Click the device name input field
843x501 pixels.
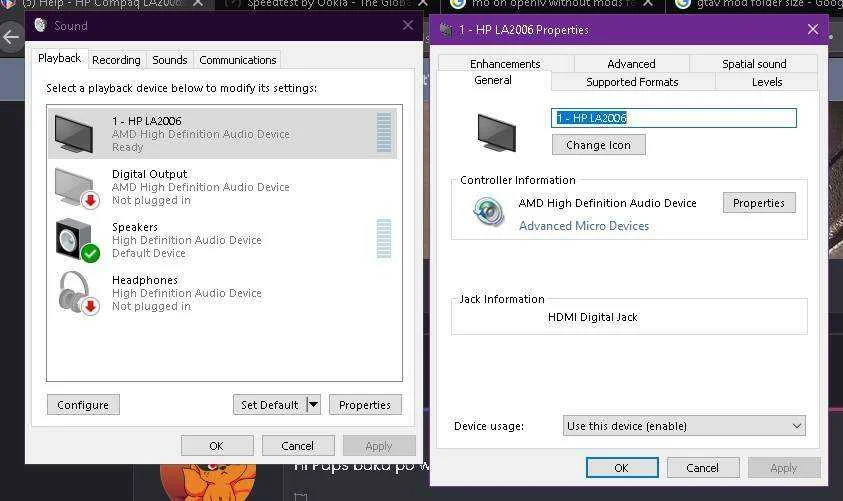coord(674,118)
